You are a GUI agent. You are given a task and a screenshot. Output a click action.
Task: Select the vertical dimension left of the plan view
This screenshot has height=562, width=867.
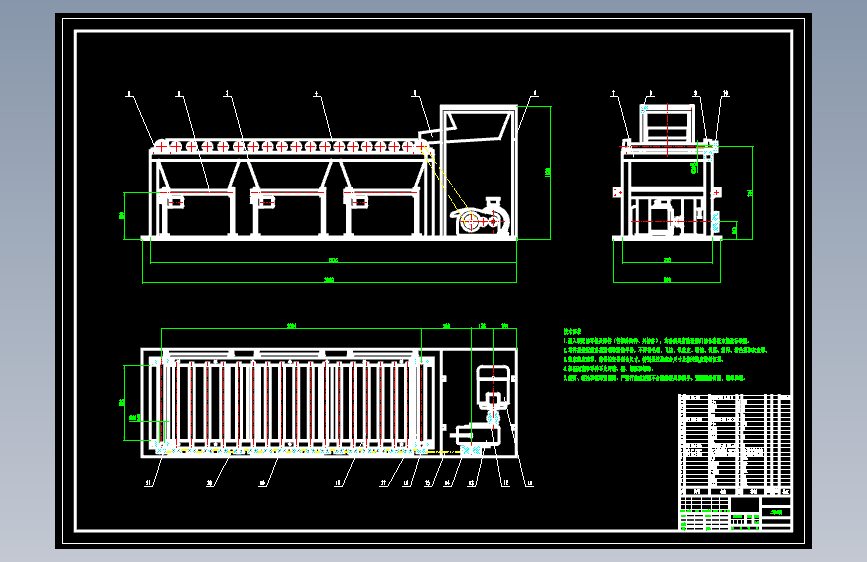(122, 403)
